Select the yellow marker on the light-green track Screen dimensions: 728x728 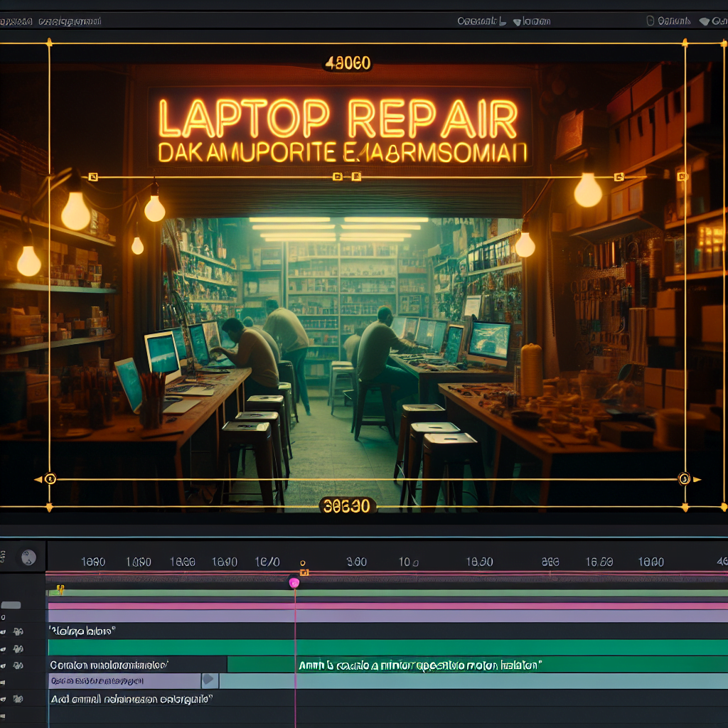(x=60, y=589)
